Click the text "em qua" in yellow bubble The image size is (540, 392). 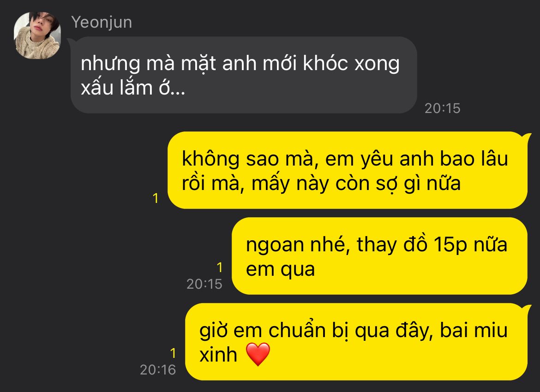[280, 269]
